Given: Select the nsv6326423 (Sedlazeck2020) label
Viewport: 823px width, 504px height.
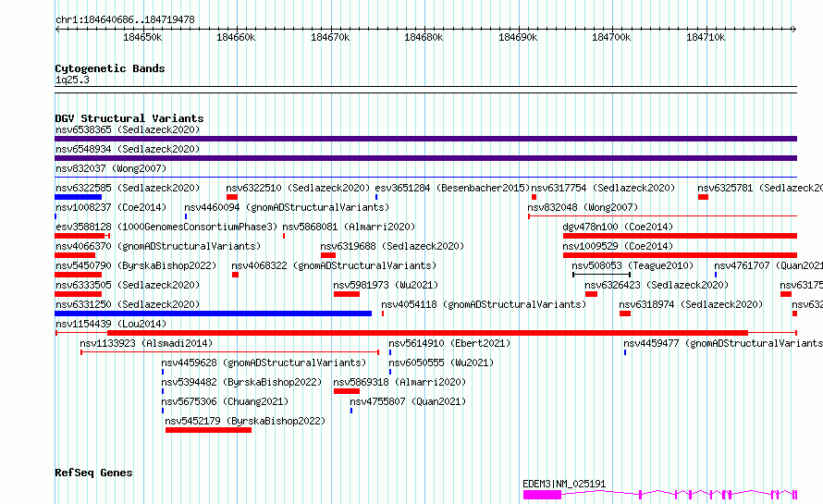Looking at the screenshot, I should tap(657, 285).
